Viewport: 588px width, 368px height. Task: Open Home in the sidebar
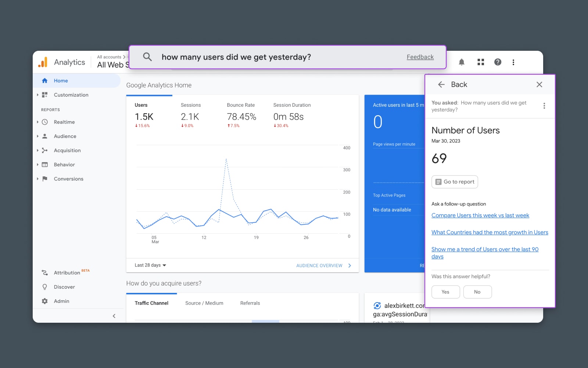coord(77,81)
